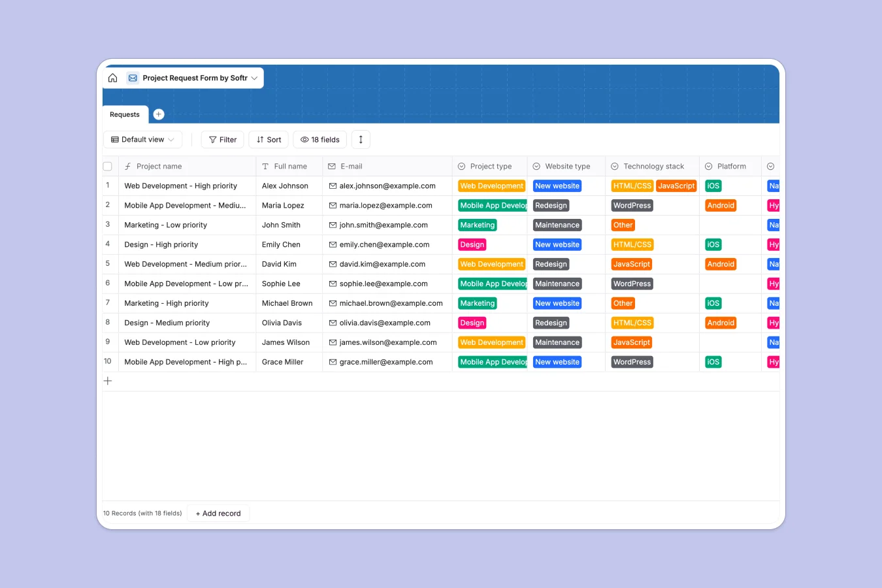Screen dimensions: 882x588
Task: Click the Sort arrows icon
Action: coord(258,139)
